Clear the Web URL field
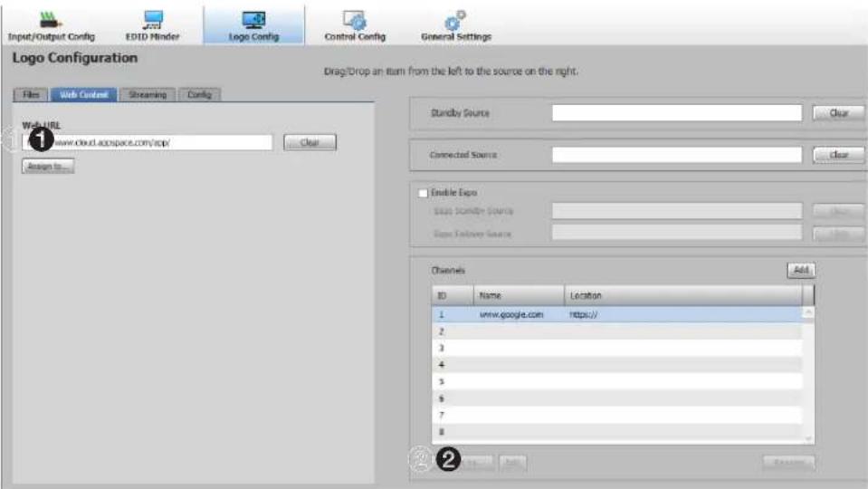 click(310, 142)
